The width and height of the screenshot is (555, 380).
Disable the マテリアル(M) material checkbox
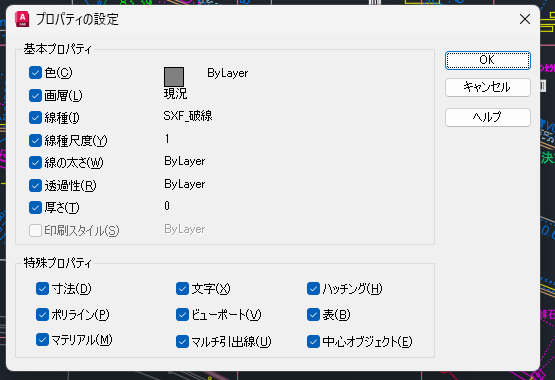(42, 340)
